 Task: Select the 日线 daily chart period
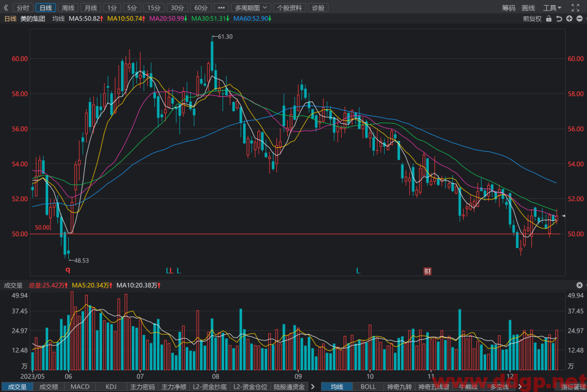(46, 8)
